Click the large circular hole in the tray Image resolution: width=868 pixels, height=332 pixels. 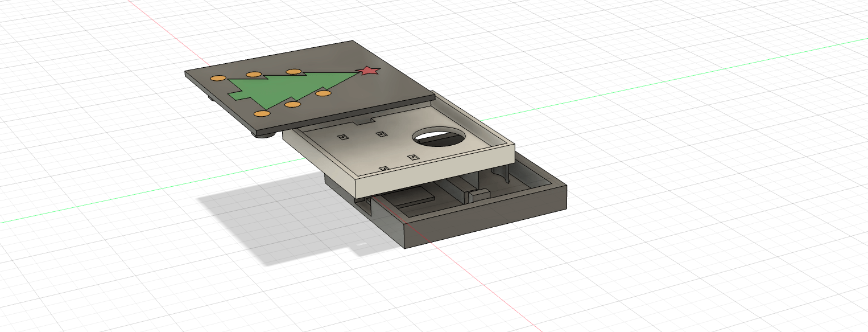click(437, 138)
